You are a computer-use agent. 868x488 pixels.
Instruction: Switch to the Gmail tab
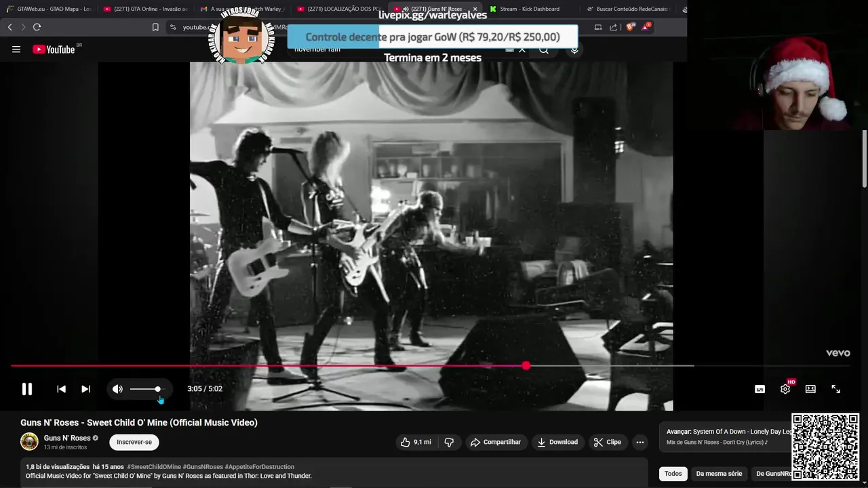[x=242, y=9]
